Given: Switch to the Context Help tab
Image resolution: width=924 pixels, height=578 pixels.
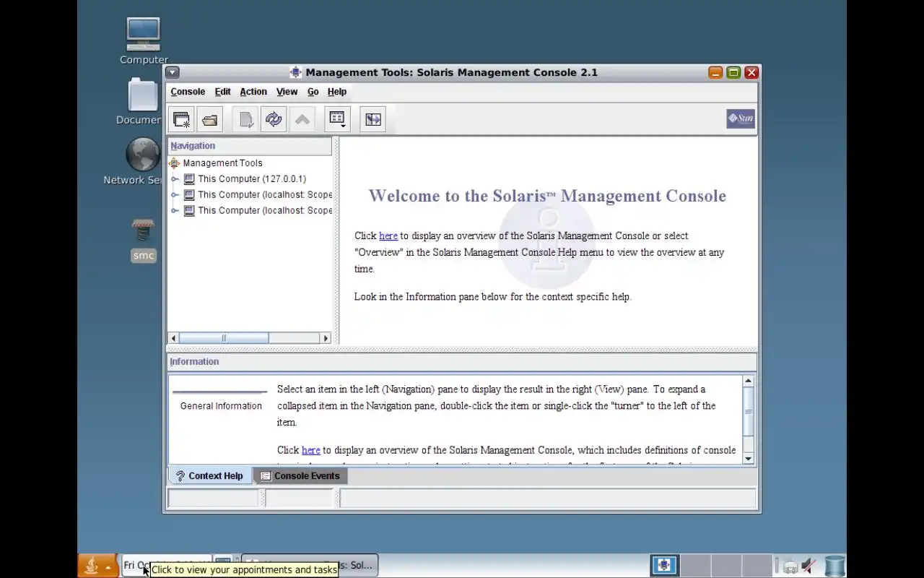Looking at the screenshot, I should (x=210, y=476).
